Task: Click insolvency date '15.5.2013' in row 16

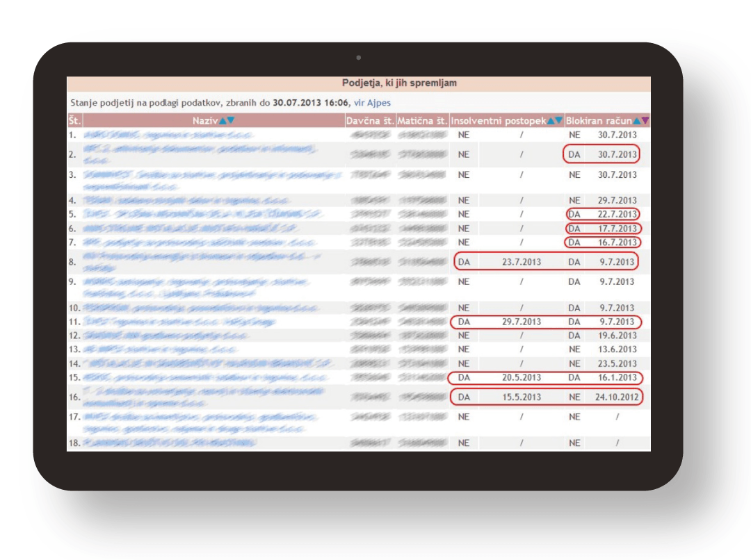Action: pos(522,397)
